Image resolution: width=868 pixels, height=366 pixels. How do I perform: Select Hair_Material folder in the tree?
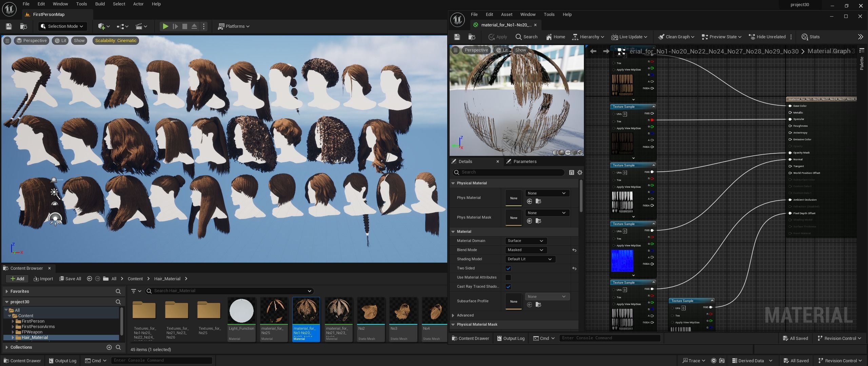click(34, 338)
